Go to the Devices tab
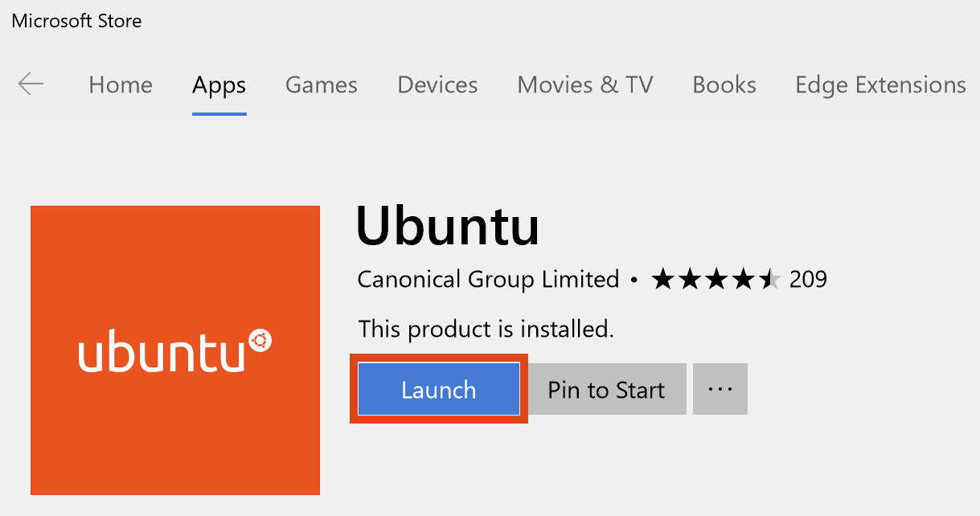The image size is (980, 516). coord(437,85)
